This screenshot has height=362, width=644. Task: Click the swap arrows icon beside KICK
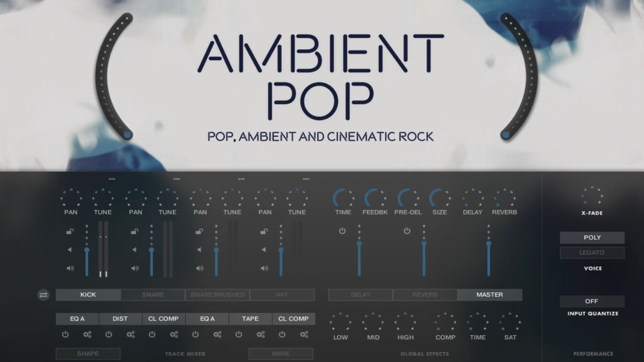[43, 295]
